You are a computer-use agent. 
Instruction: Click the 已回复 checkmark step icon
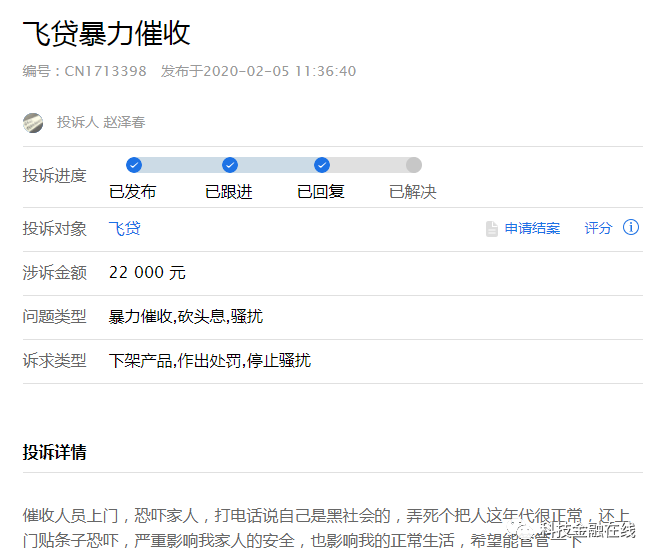pos(322,165)
